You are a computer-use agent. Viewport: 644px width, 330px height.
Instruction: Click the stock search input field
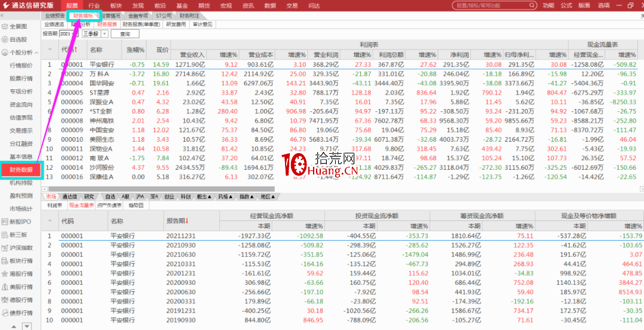coord(494,5)
